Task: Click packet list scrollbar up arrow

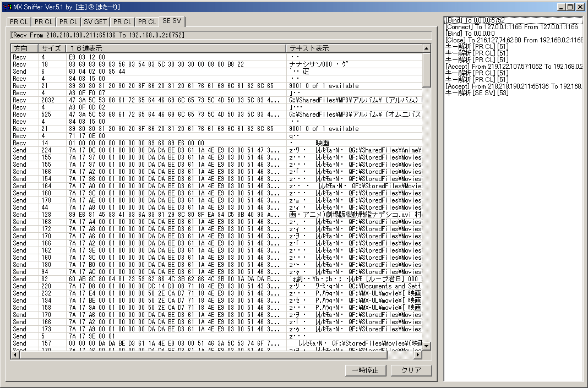Action: pos(427,48)
